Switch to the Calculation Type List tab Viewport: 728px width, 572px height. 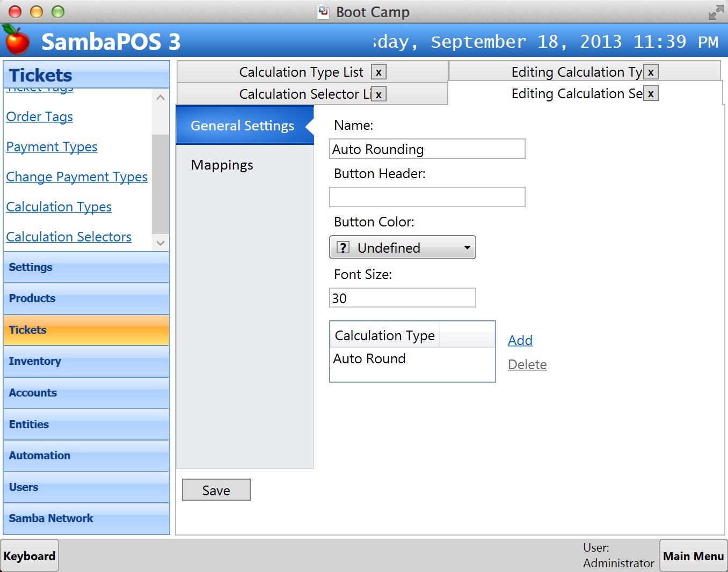[x=301, y=72]
